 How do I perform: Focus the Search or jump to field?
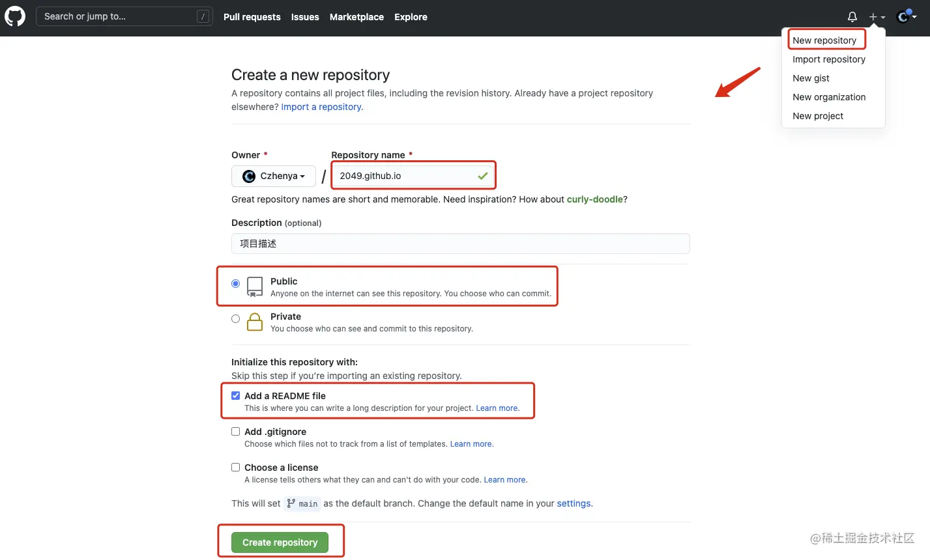(124, 17)
